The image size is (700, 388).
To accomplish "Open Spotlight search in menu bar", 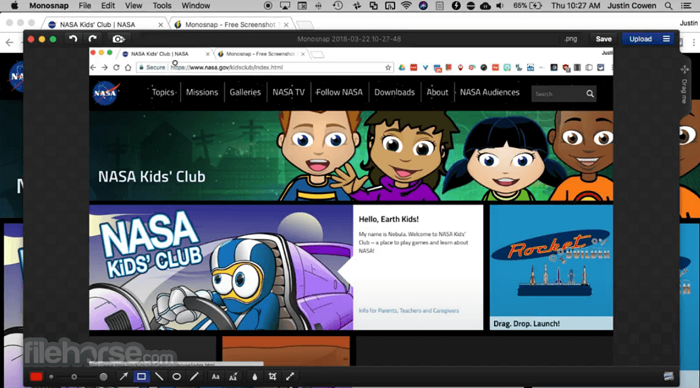I will [x=668, y=6].
